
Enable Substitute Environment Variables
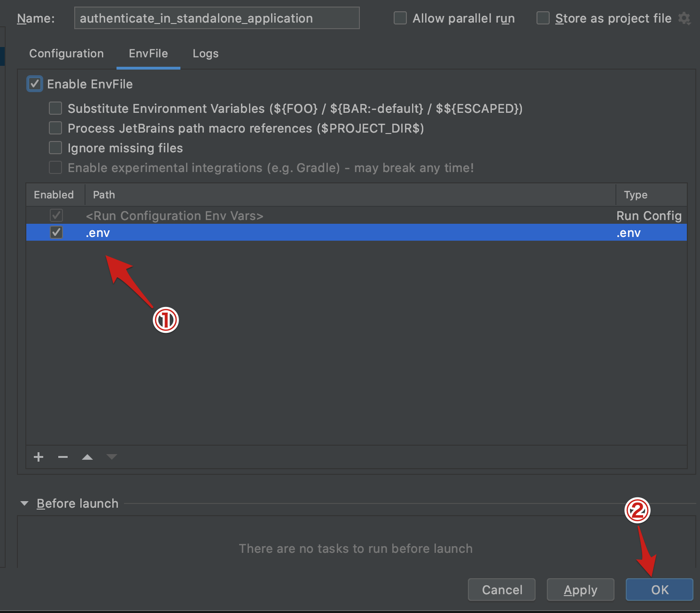pyautogui.click(x=55, y=108)
